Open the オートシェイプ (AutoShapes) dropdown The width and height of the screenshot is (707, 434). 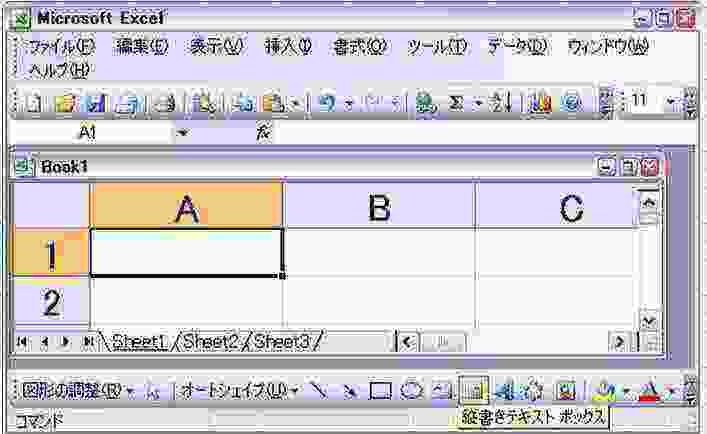(x=238, y=391)
